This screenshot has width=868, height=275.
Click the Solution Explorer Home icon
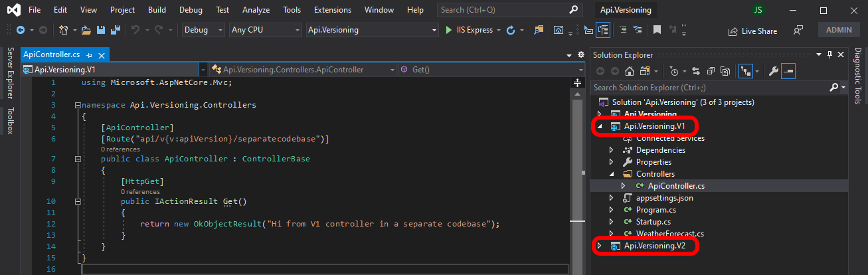pos(629,71)
